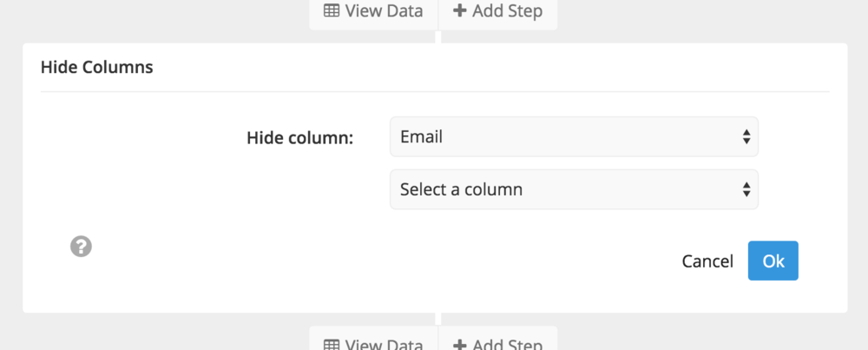868x350 pixels.
Task: Click the table grid icon in top View Data
Action: (332, 10)
